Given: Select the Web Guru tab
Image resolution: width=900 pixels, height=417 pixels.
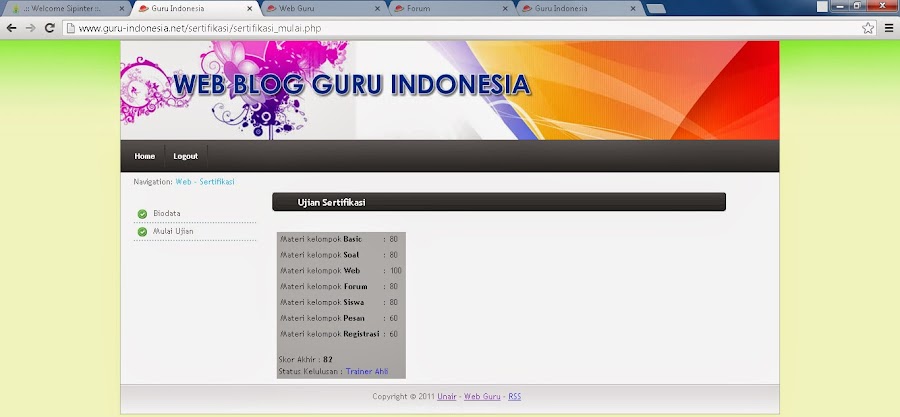Looking at the screenshot, I should pos(324,9).
